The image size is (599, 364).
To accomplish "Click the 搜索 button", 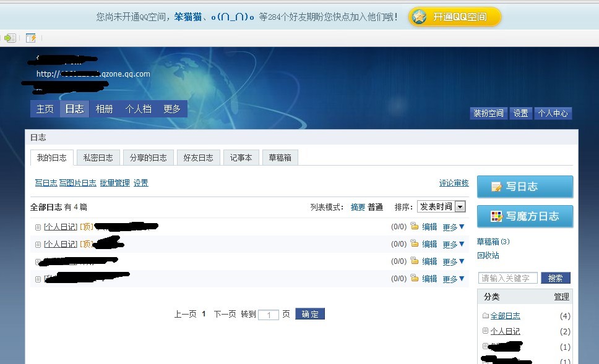I will click(556, 277).
